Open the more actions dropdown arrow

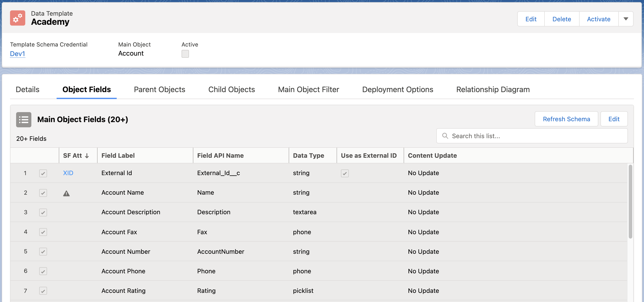tap(626, 19)
